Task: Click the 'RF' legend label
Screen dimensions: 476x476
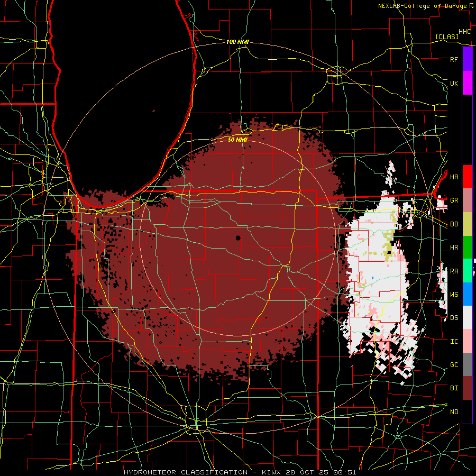Action: (454, 59)
